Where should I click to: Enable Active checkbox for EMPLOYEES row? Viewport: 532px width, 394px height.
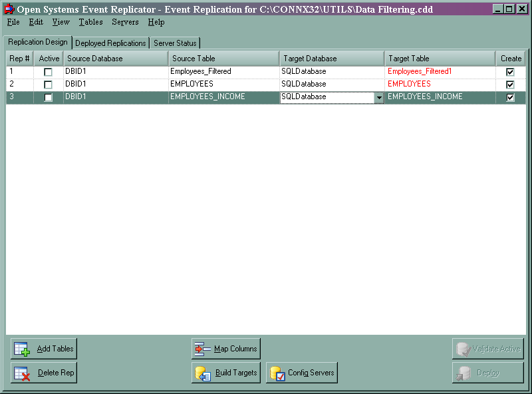point(47,84)
